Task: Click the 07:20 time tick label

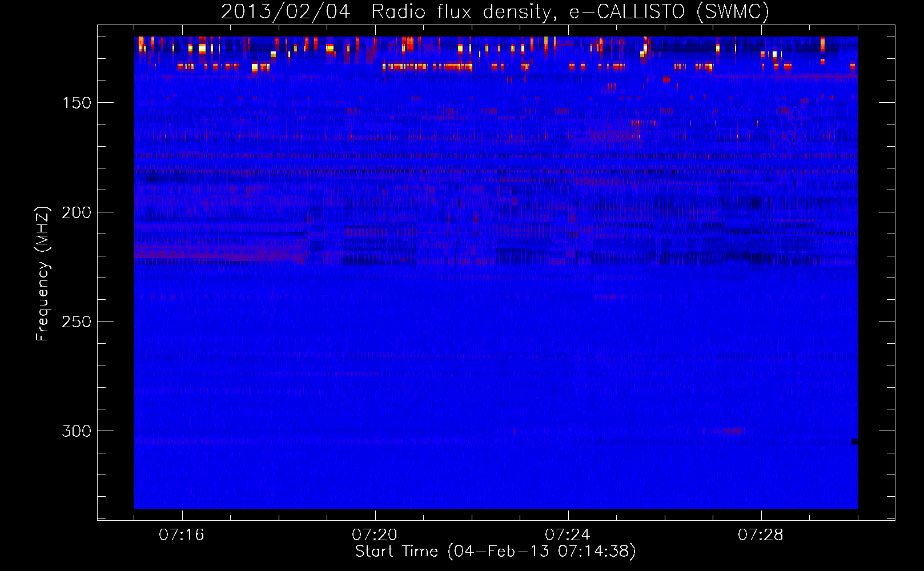Action: tap(375, 534)
